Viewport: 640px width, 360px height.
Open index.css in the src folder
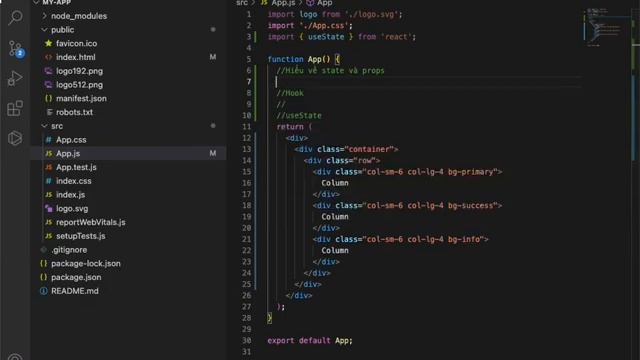pyautogui.click(x=73, y=181)
